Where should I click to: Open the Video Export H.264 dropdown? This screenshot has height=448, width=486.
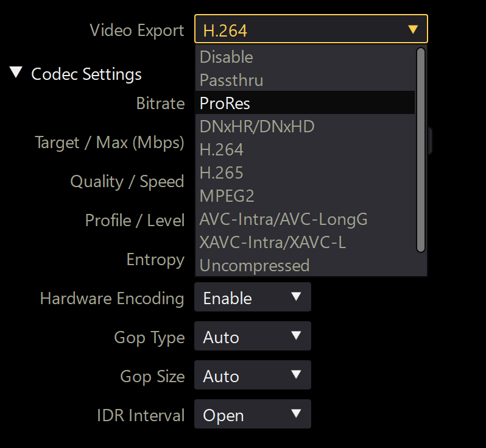point(311,29)
